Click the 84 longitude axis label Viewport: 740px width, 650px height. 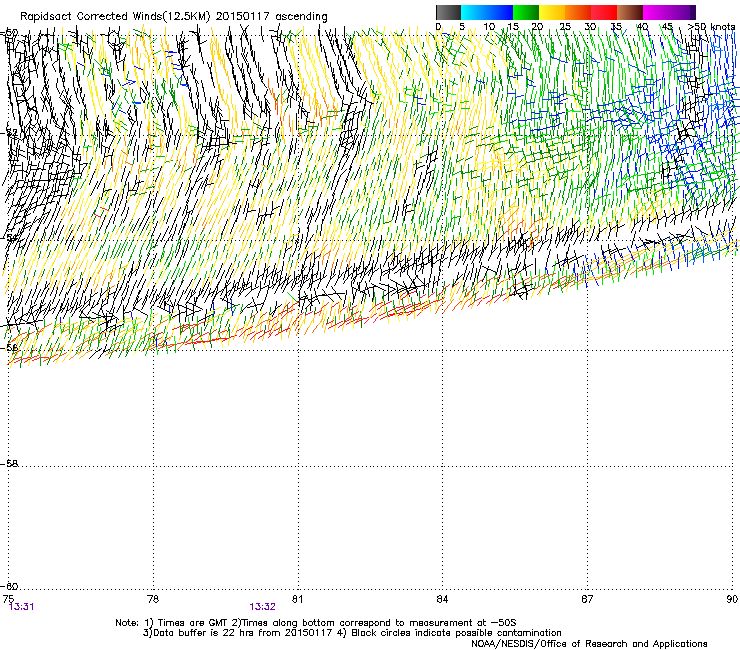(x=442, y=599)
